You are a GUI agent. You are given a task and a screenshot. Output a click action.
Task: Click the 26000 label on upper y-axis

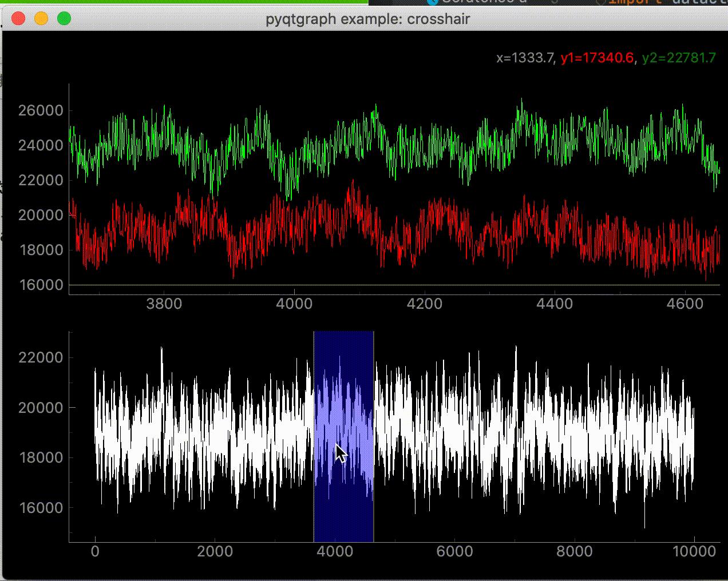(x=41, y=110)
